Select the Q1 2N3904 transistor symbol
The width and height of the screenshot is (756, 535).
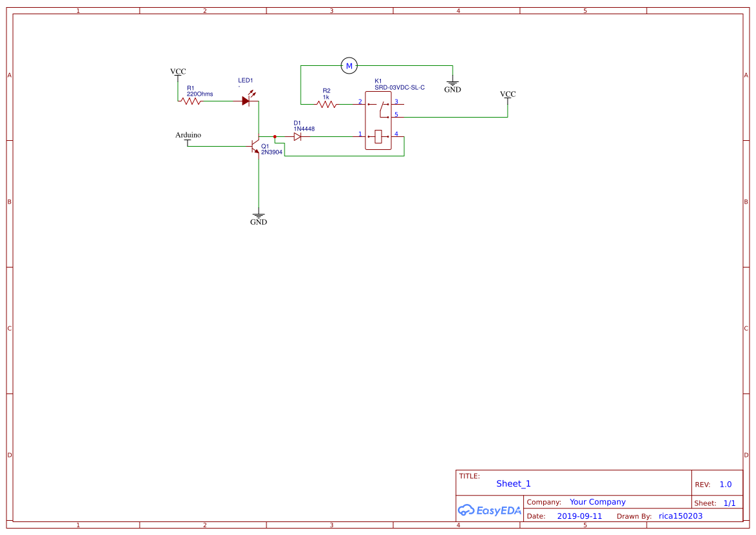256,146
